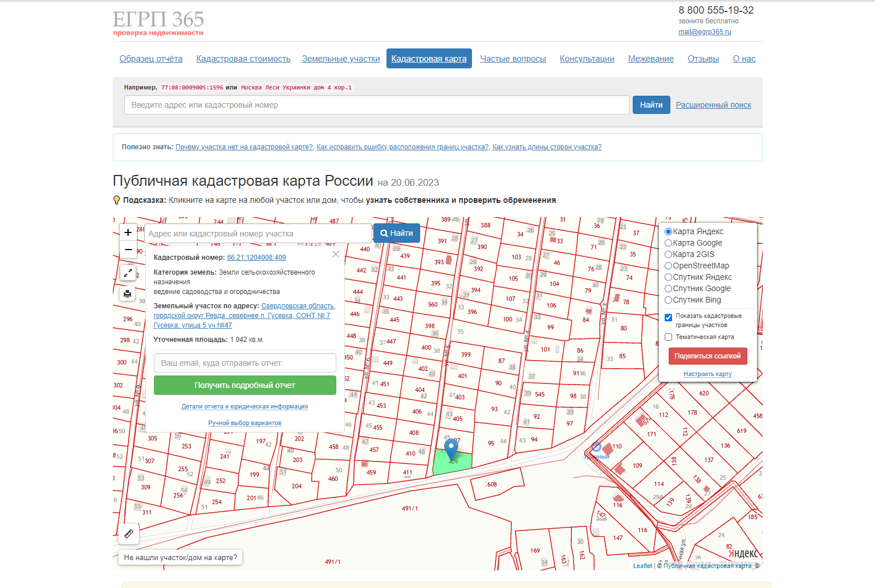Click the print map icon
Image resolution: width=875 pixels, height=588 pixels.
pyautogui.click(x=128, y=294)
